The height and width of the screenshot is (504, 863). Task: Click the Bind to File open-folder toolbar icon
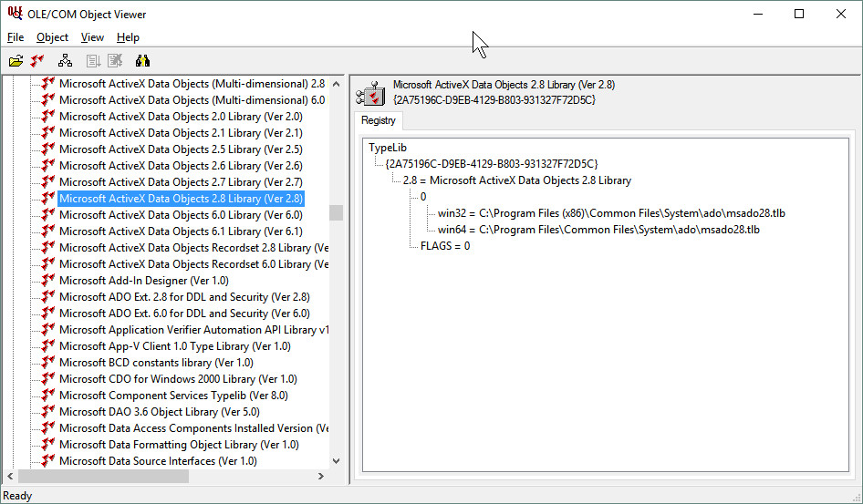[x=16, y=61]
